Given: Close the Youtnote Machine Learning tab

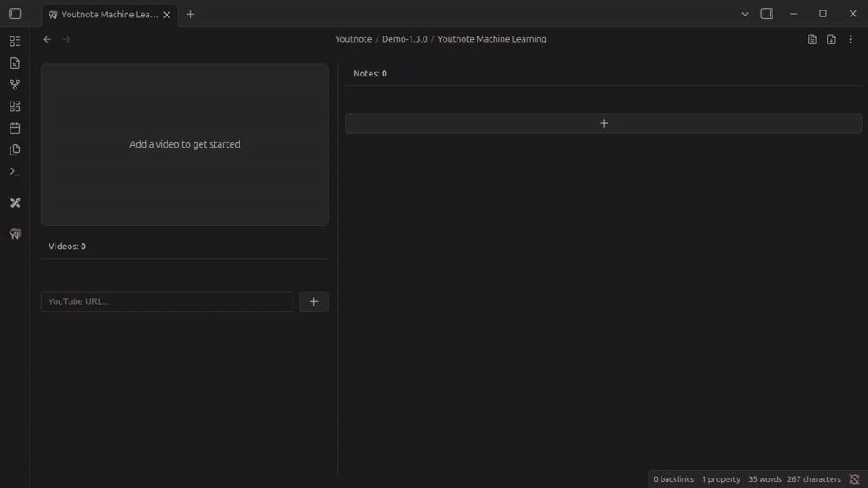Looking at the screenshot, I should coord(167,15).
